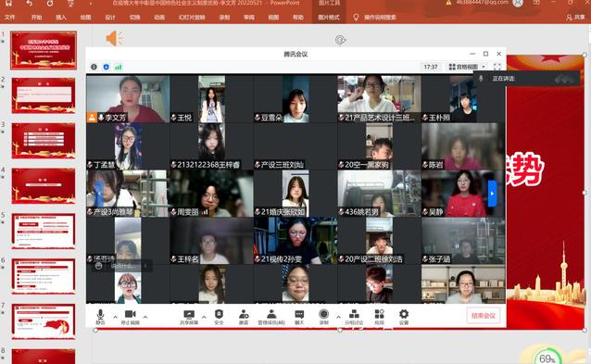
Task: Open the chat window
Action: [299, 317]
